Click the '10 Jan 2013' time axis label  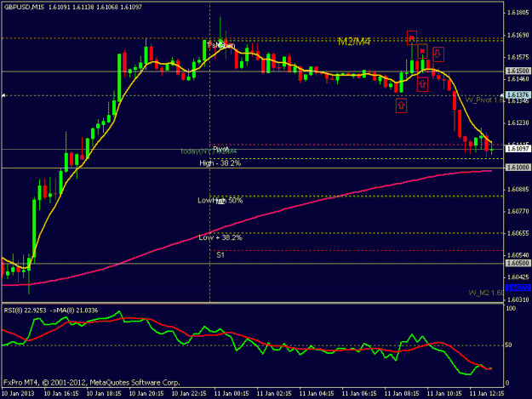[18, 394]
